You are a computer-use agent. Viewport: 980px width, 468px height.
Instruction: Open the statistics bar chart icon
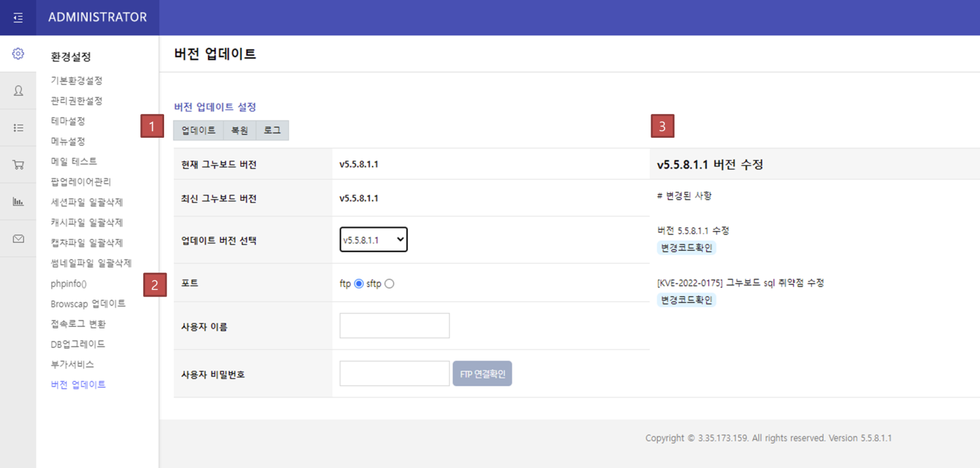pyautogui.click(x=18, y=202)
